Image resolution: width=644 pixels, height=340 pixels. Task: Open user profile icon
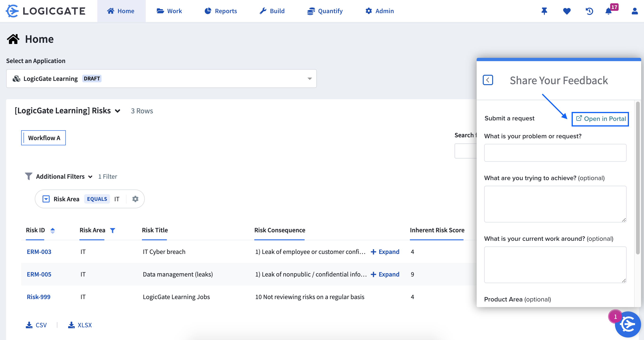tap(635, 11)
